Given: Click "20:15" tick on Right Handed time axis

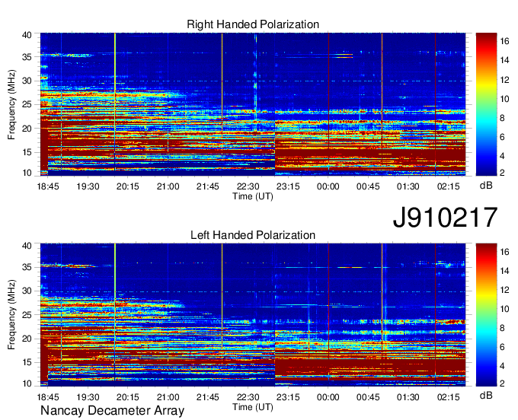Looking at the screenshot, I should pos(128,186).
